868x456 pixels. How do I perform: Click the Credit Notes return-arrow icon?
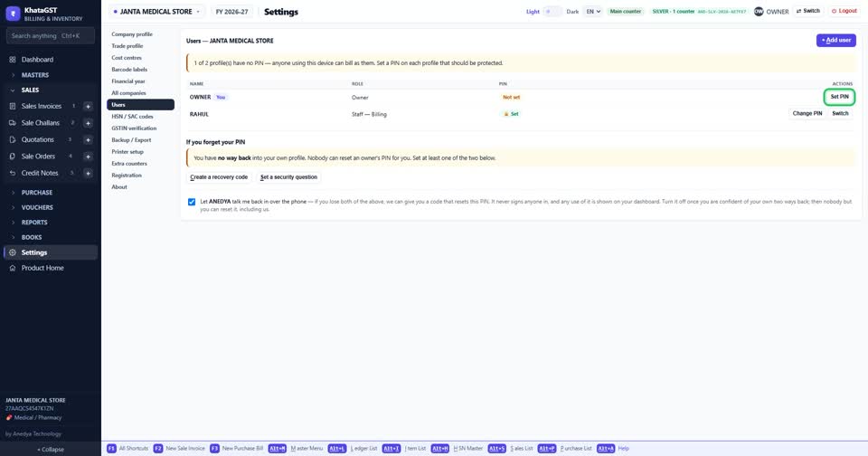click(x=13, y=173)
